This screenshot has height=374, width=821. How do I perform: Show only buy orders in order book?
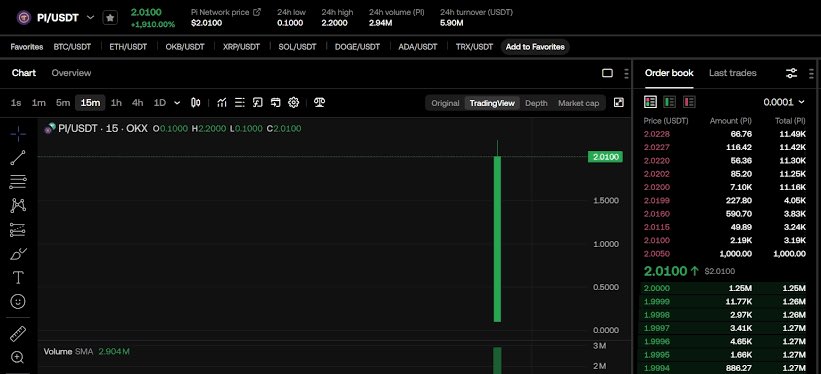pyautogui.click(x=670, y=102)
